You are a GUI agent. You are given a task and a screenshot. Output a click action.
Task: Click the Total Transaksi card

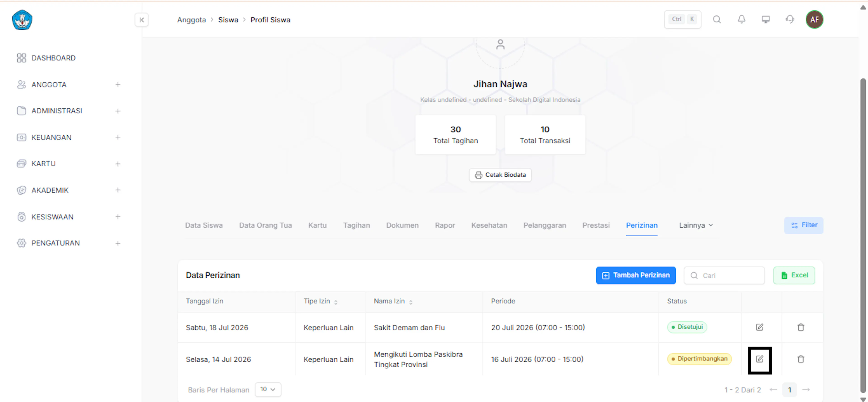click(x=545, y=135)
